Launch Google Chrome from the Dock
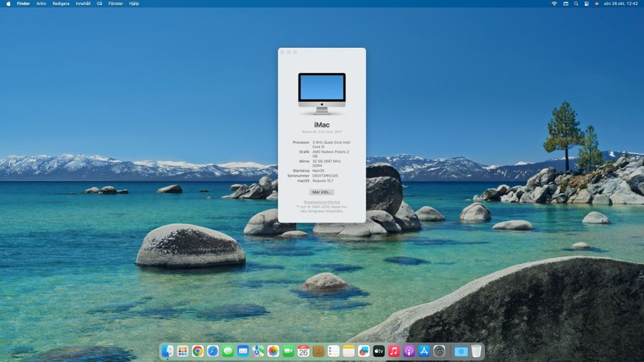 (x=197, y=351)
